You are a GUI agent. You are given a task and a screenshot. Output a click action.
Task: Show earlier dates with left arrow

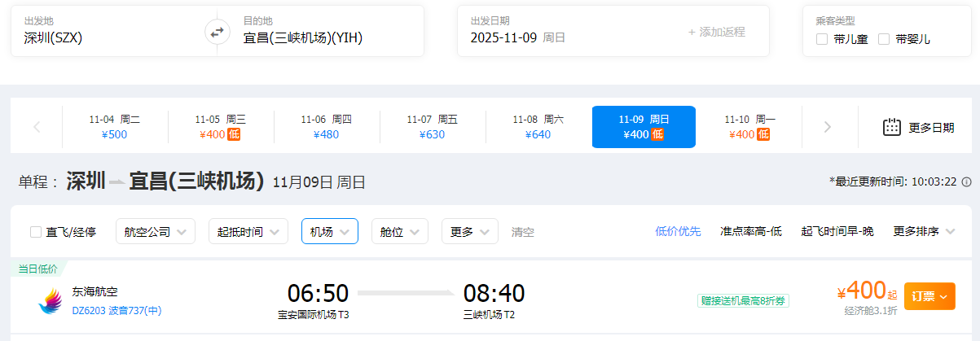pos(37,127)
